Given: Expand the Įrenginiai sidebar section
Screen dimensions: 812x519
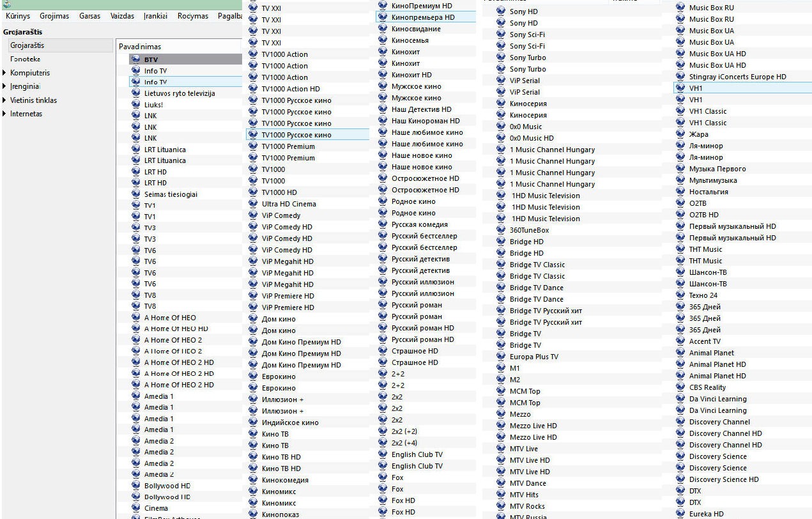Looking at the screenshot, I should (4, 86).
